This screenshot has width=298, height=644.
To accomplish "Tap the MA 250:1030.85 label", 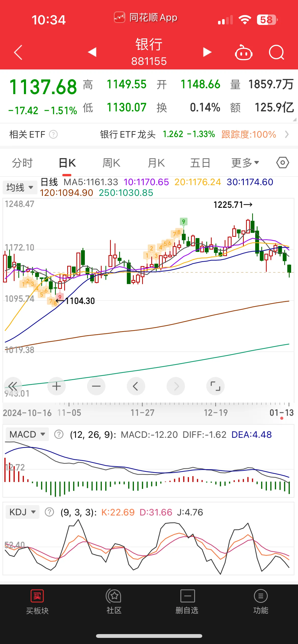I will [126, 193].
